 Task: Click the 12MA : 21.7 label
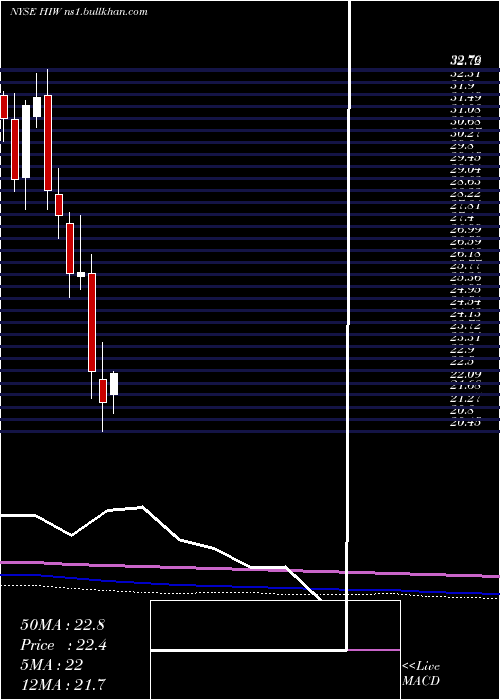[x=63, y=684]
